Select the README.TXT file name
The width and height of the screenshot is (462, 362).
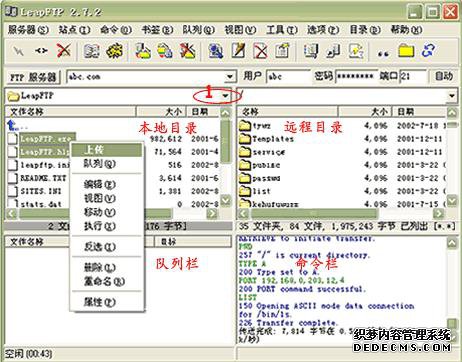(x=43, y=178)
